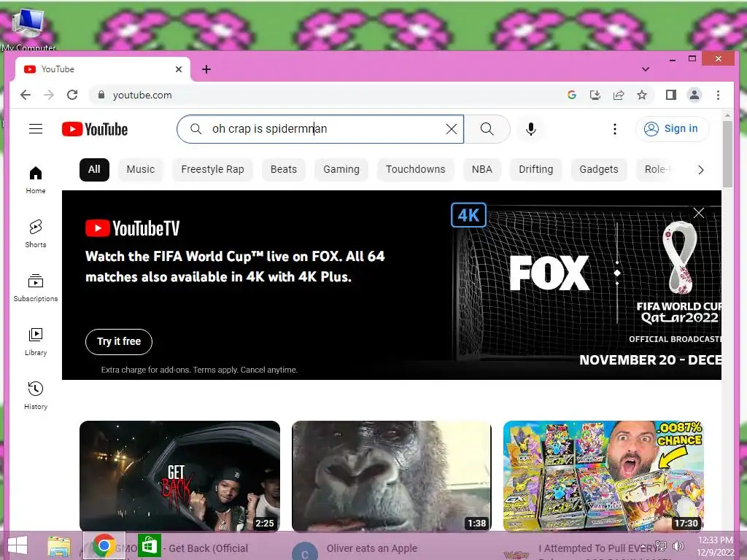Viewport: 747px width, 560px height.
Task: Clear the search box with the X
Action: pos(451,128)
